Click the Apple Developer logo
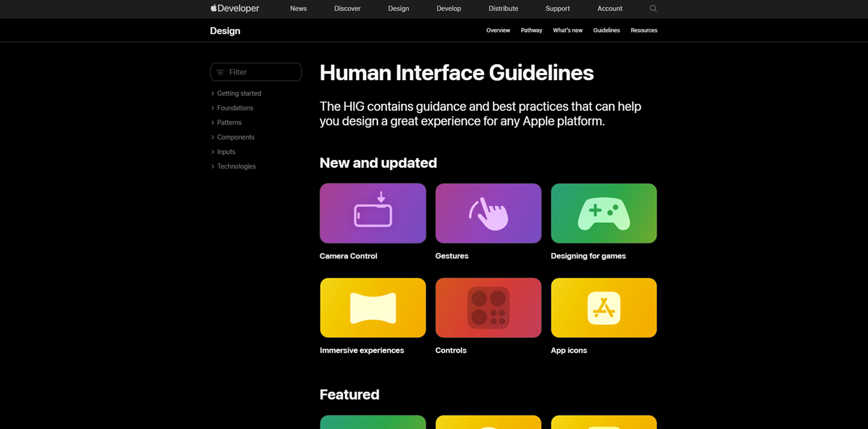The width and height of the screenshot is (868, 429). pos(235,8)
